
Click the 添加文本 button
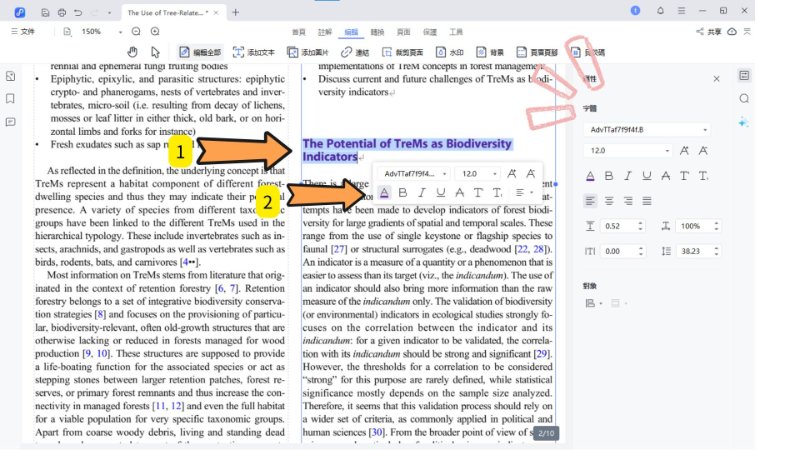pos(254,51)
